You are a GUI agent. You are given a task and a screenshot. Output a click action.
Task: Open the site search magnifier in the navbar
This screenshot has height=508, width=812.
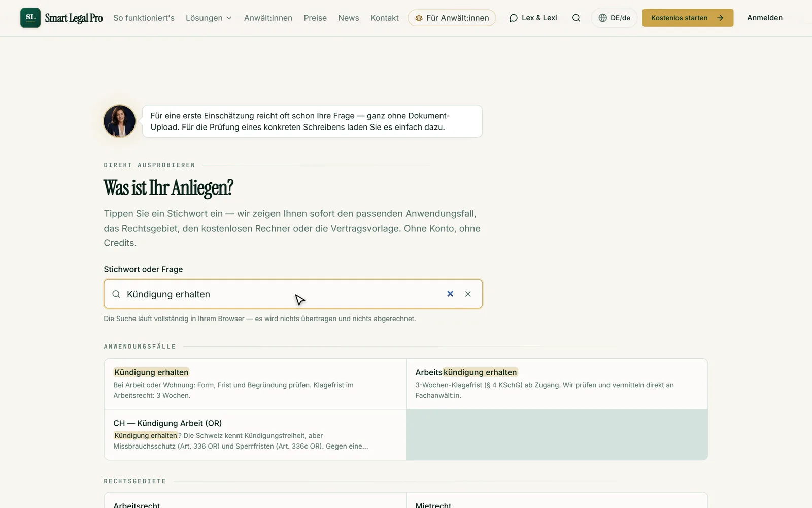coord(576,18)
